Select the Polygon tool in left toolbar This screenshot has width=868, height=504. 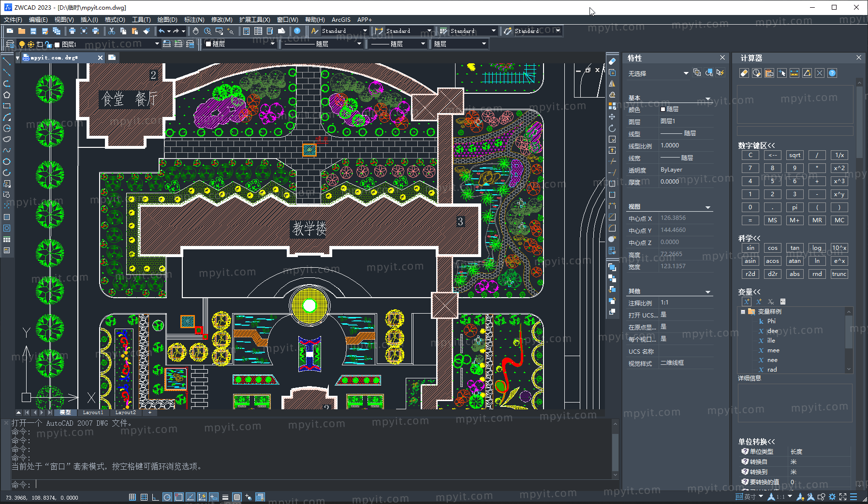tap(7, 95)
